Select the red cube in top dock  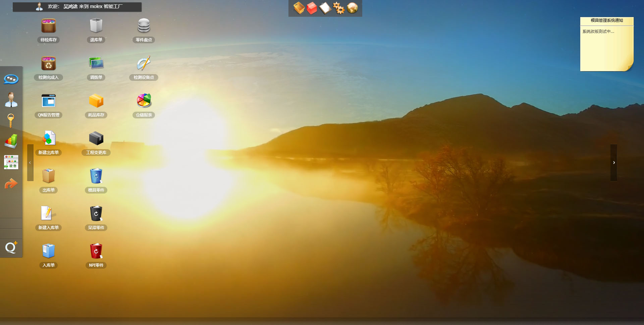click(x=312, y=8)
